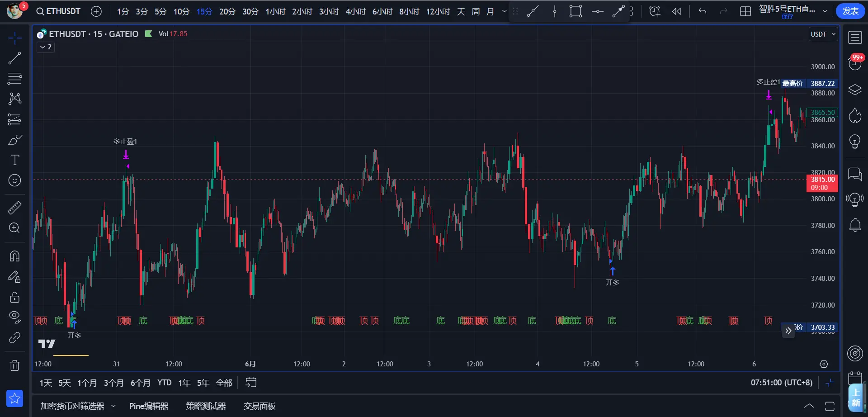
Task: Remove drawings with the trash icon
Action: pyautogui.click(x=15, y=365)
